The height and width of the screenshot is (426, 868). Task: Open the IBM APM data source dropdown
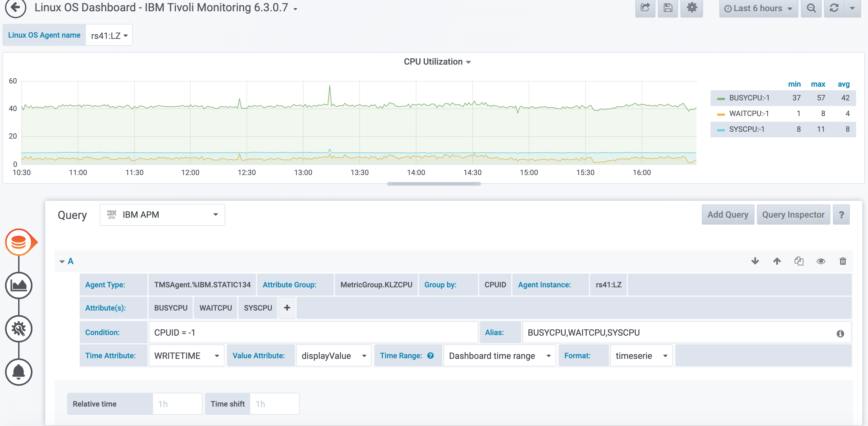point(162,215)
